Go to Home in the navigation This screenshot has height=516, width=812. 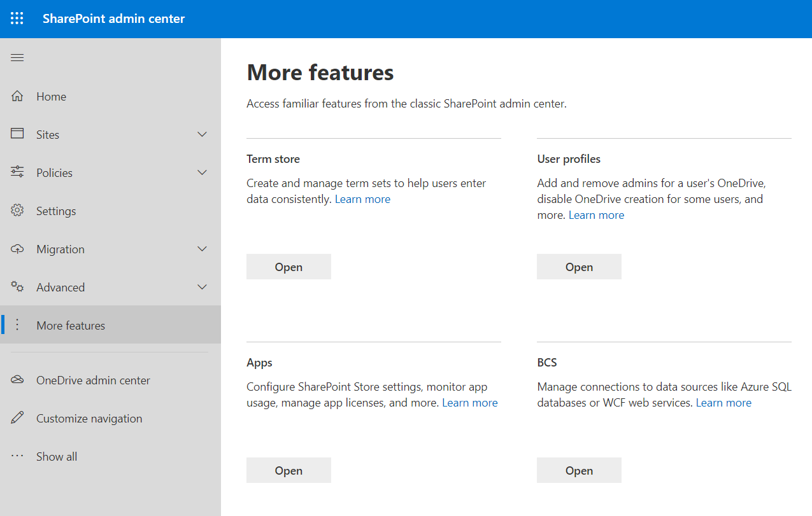point(110,96)
